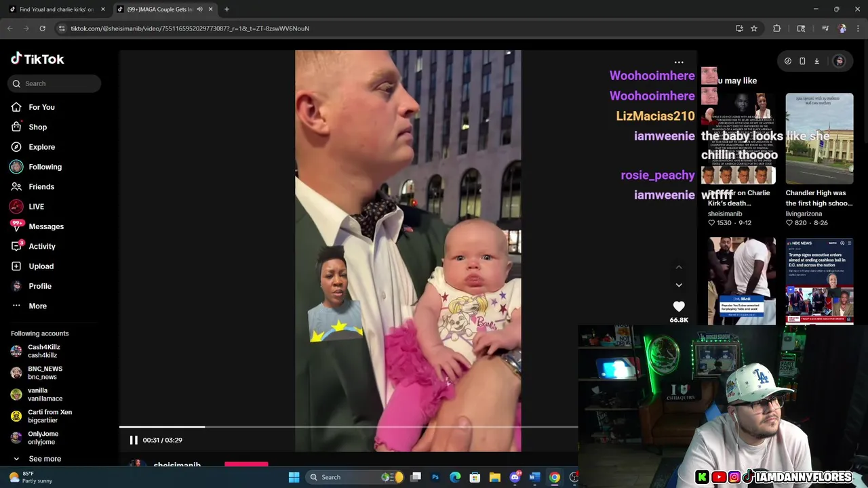Seek using the video progress bar
This screenshot has height=488, width=868.
point(349,427)
